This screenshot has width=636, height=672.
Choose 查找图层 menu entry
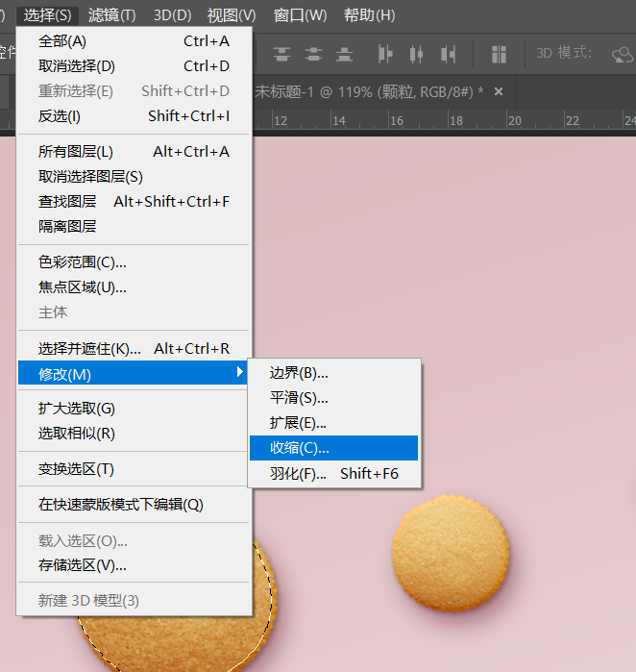[x=134, y=202]
